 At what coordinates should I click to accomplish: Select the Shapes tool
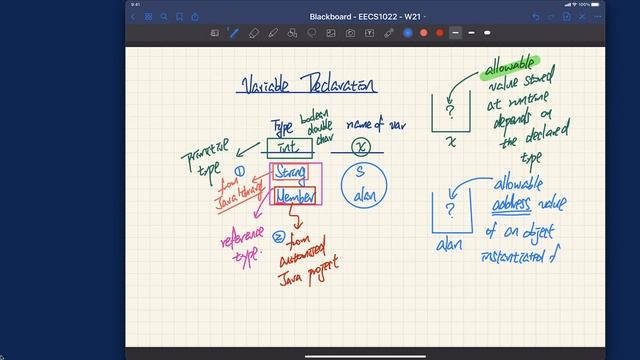(x=292, y=33)
